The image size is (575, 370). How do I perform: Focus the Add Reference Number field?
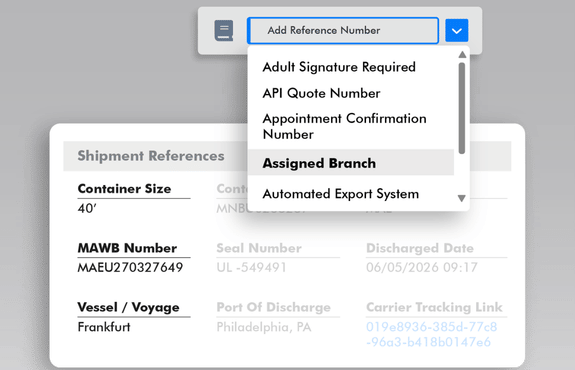point(343,30)
